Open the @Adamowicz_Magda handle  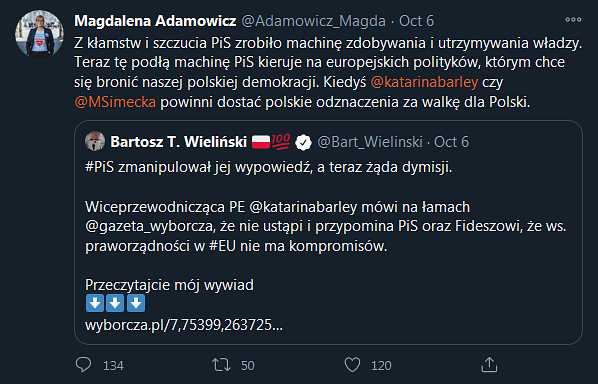(x=313, y=21)
